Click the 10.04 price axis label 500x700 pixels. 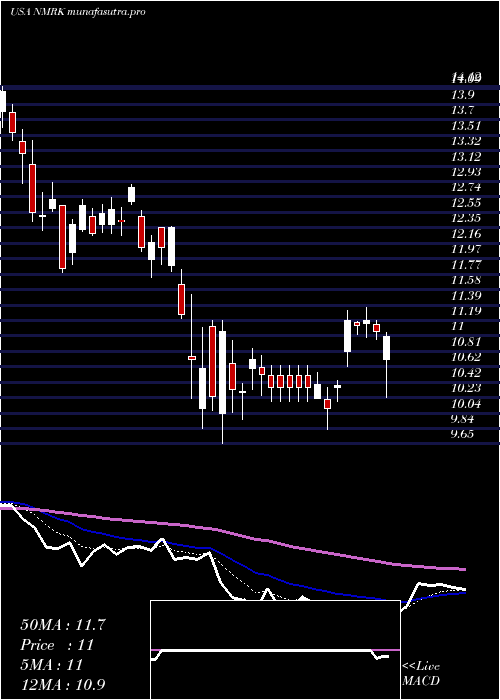(x=466, y=404)
